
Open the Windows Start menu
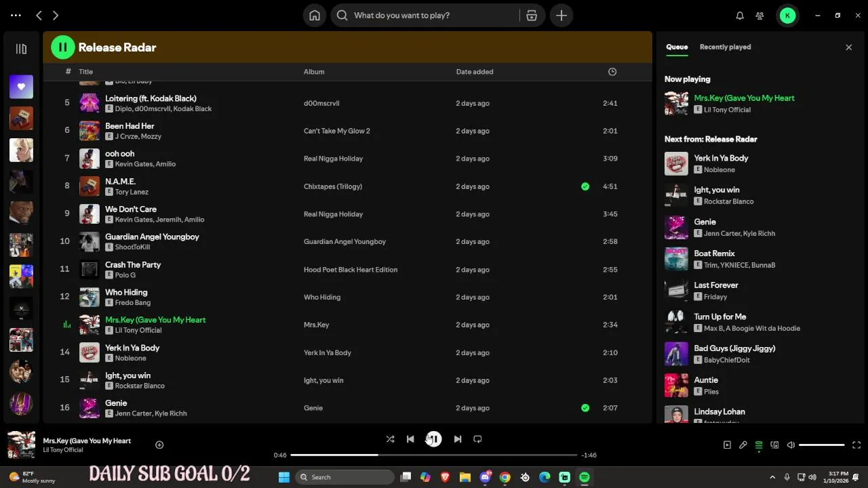click(284, 477)
